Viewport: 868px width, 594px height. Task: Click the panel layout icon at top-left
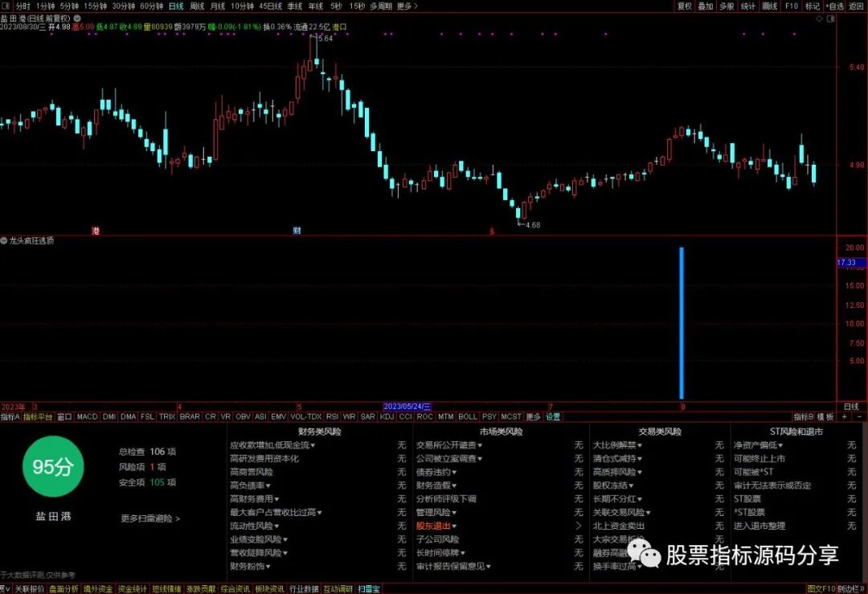(x=6, y=6)
